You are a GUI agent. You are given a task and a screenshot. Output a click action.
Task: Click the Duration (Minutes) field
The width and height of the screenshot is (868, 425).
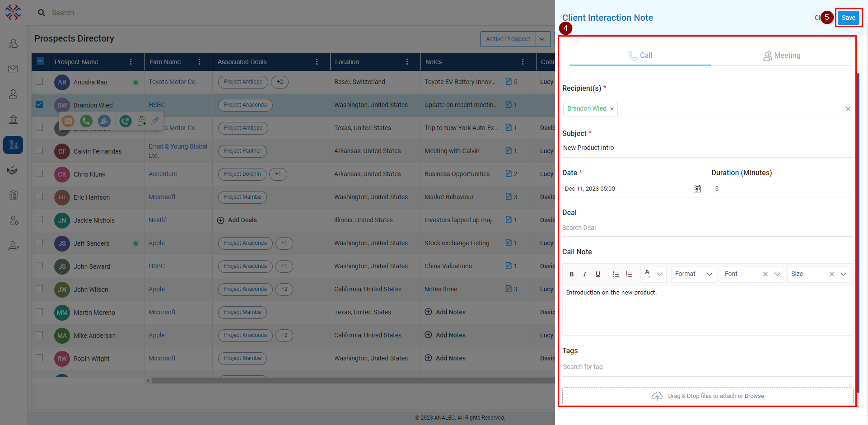pyautogui.click(x=782, y=189)
